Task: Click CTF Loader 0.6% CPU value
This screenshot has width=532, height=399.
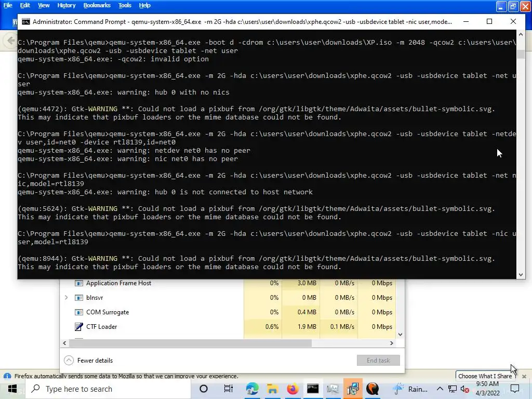Action: 272,327
